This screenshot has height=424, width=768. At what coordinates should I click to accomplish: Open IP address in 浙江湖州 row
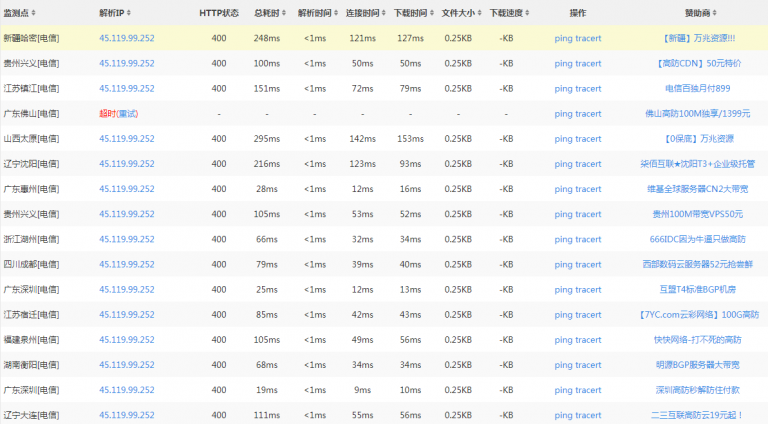(127, 239)
